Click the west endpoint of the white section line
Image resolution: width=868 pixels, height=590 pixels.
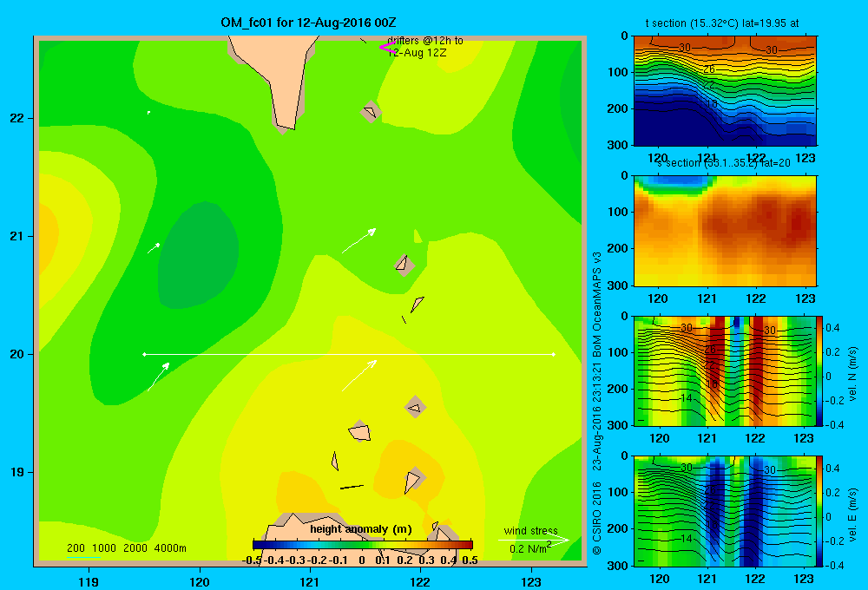click(x=144, y=354)
